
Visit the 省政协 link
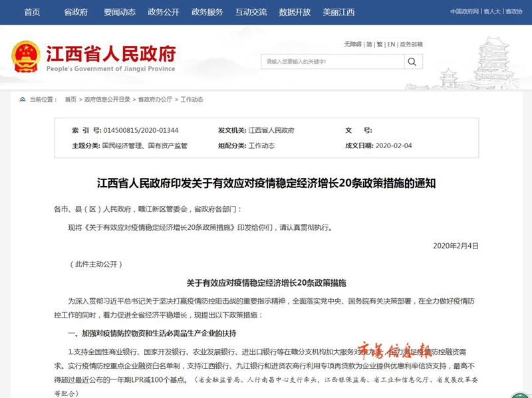coord(514,11)
